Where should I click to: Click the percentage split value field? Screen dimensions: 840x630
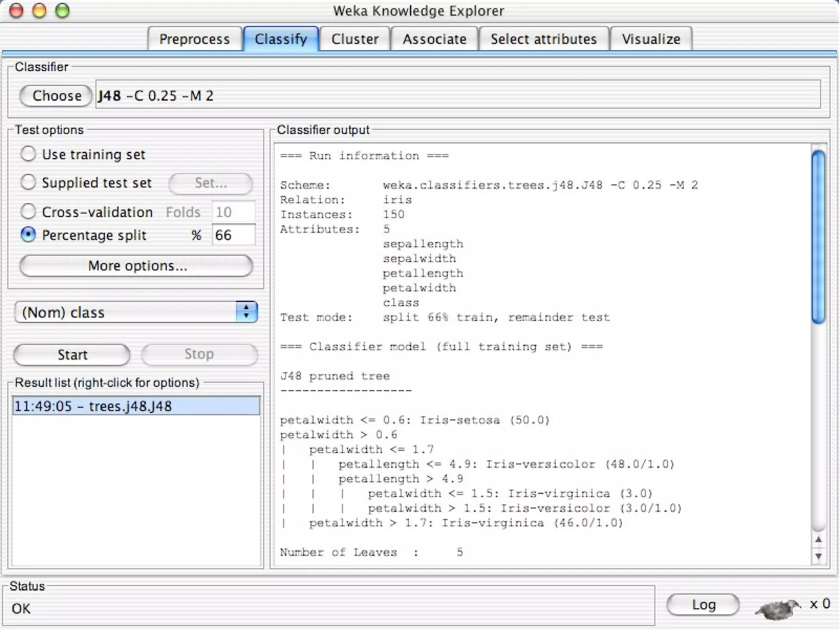(233, 235)
